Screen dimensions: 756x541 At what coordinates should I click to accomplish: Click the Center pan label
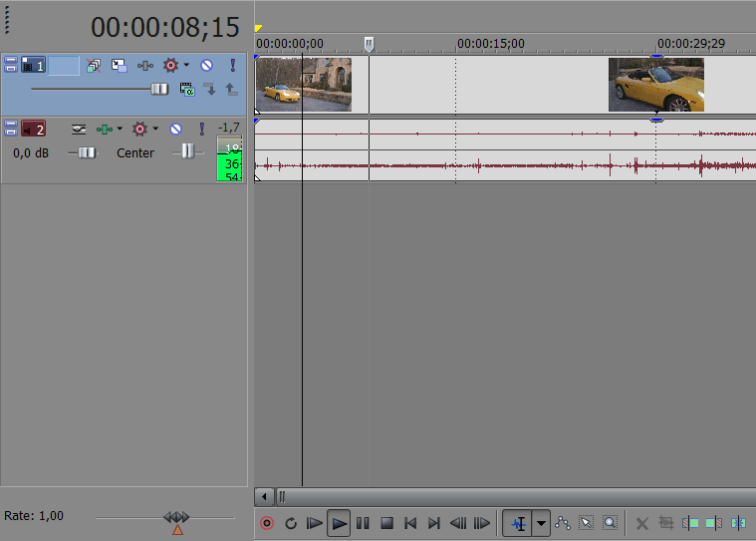pyautogui.click(x=135, y=153)
